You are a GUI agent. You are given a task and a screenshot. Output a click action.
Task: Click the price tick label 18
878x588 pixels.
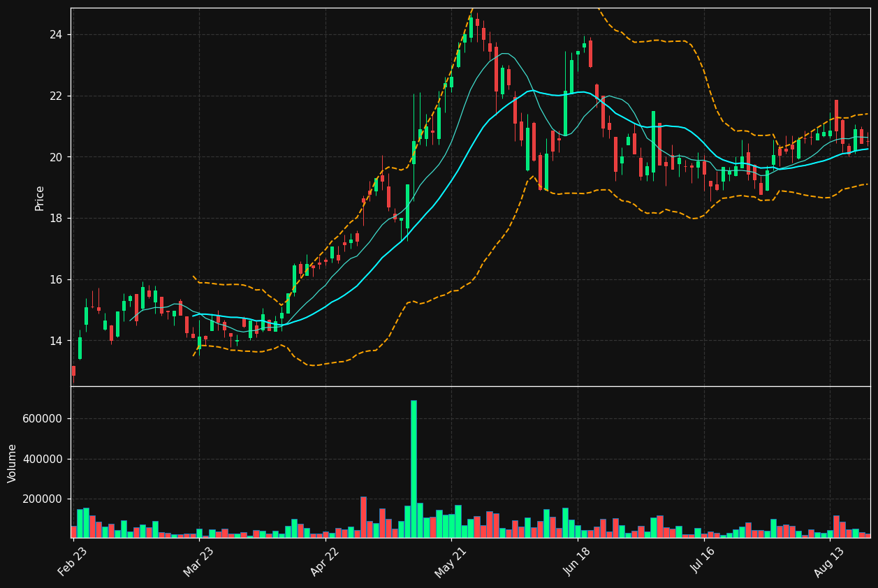[55, 219]
